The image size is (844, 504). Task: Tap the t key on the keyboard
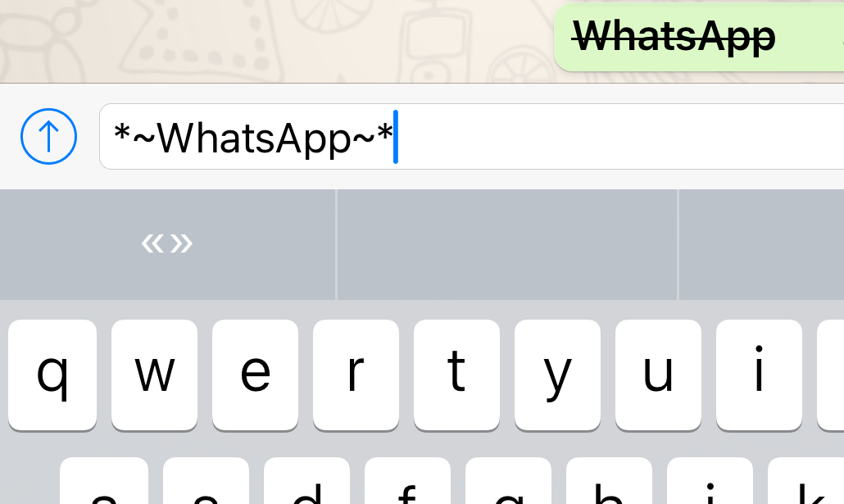pos(456,375)
